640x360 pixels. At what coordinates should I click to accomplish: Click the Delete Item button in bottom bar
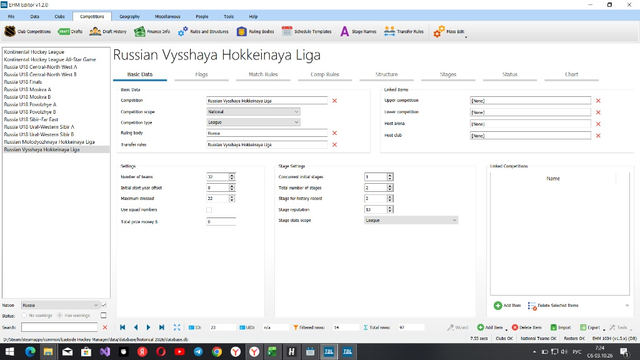click(527, 327)
